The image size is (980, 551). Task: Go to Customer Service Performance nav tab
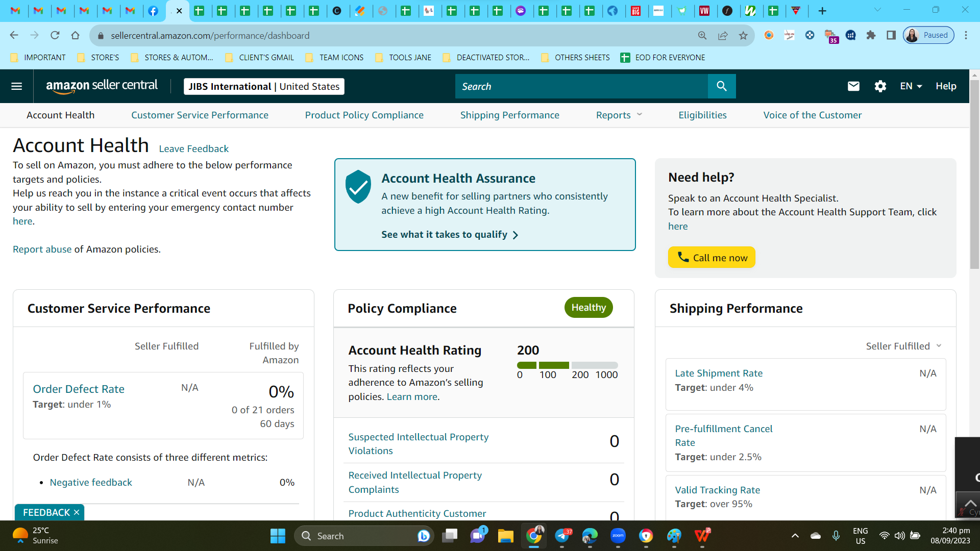coord(200,115)
